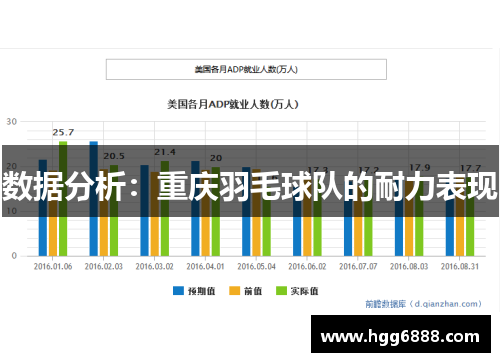The height and width of the screenshot is (362, 500).
Task: Select the 2016.08.31 axis date label
Action: click(x=460, y=266)
